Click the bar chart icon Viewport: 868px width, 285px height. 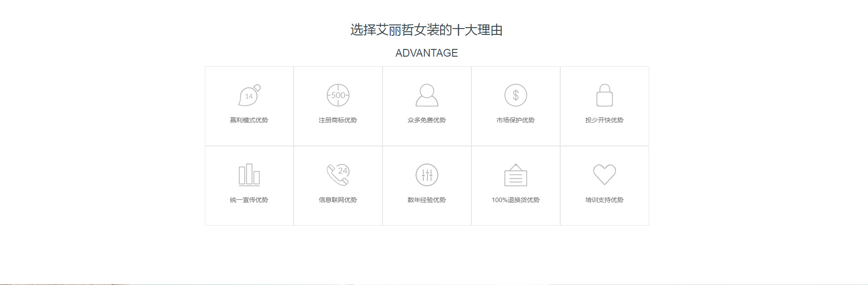click(249, 175)
